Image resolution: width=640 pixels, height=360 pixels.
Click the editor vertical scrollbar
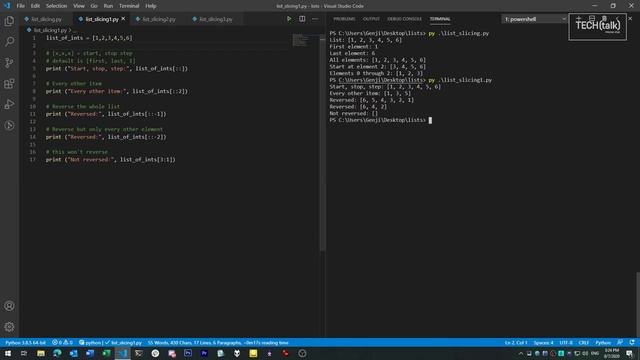click(x=322, y=143)
